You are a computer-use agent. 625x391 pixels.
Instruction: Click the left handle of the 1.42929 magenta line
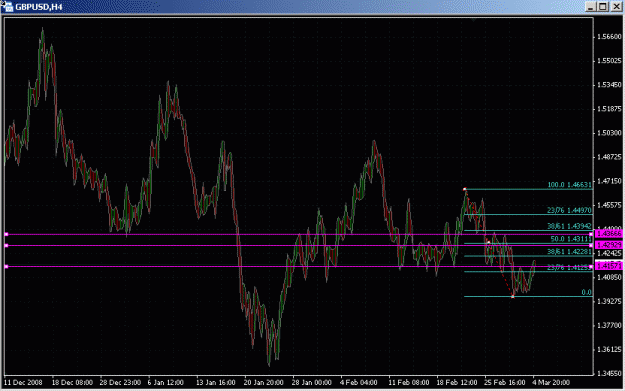[6, 246]
